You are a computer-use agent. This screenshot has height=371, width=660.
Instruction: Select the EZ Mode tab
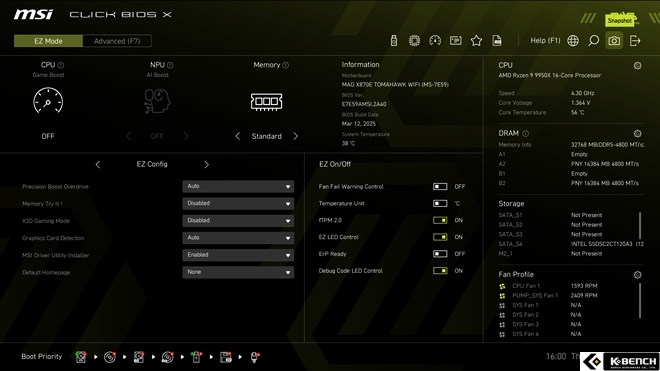pos(48,41)
